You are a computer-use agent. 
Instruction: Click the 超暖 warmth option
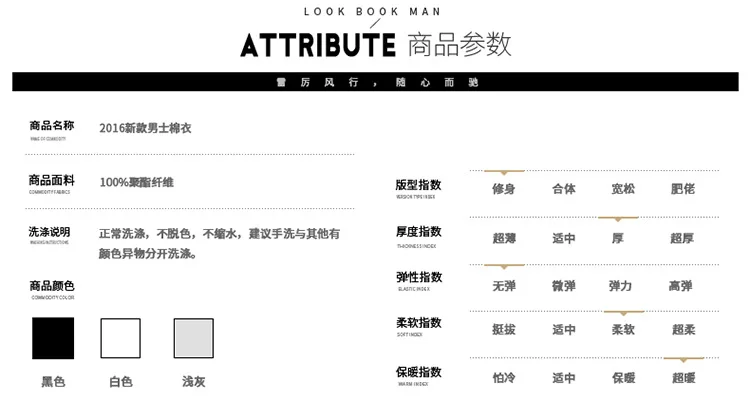(x=684, y=378)
